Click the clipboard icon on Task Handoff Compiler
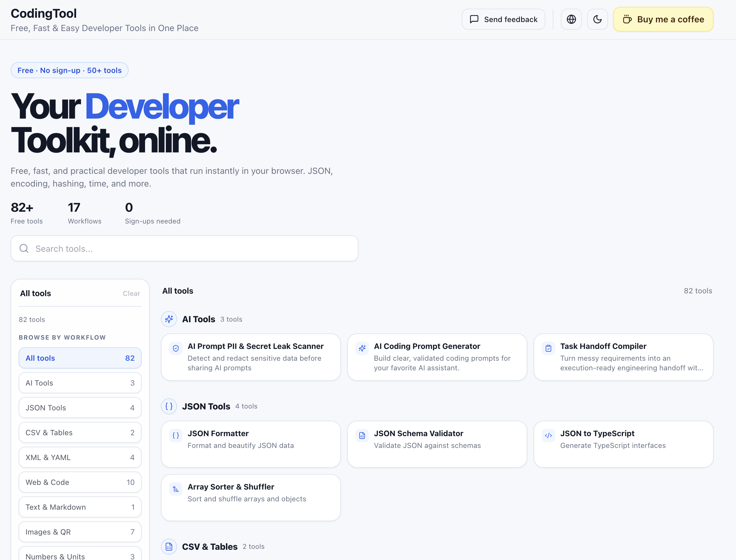The height and width of the screenshot is (560, 736). tap(548, 348)
